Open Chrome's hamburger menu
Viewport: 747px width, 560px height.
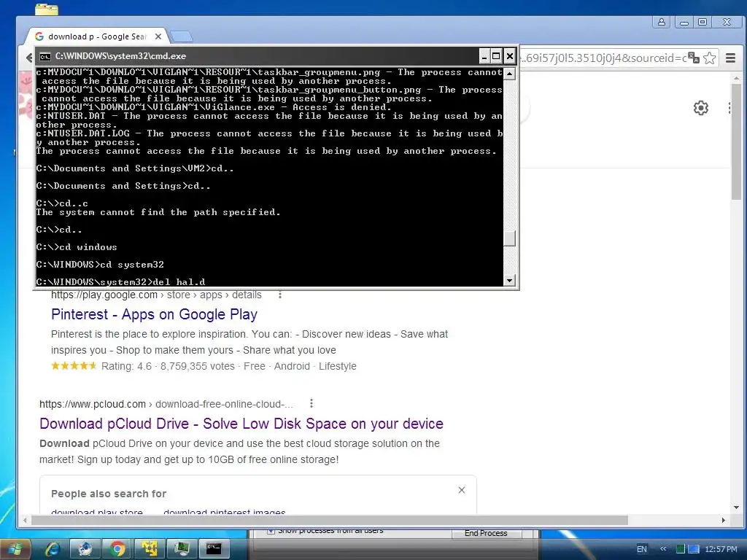730,58
